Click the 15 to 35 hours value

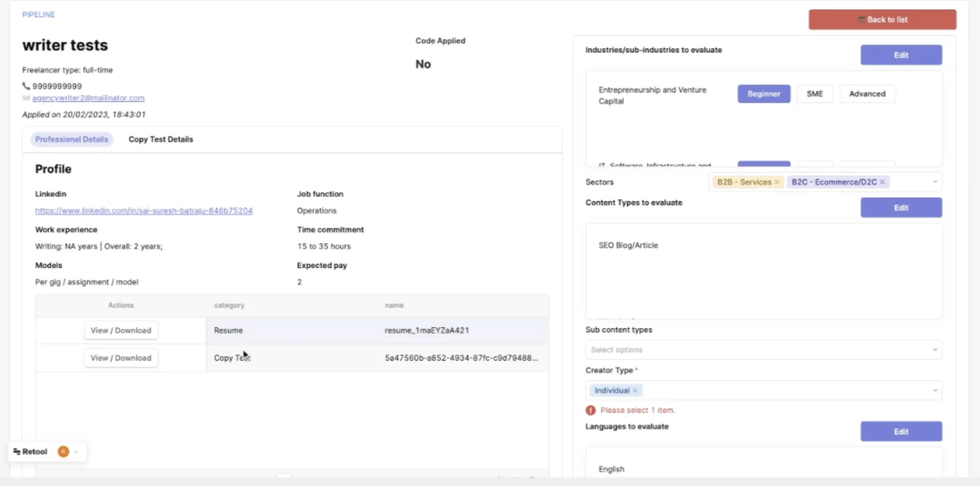tap(324, 246)
